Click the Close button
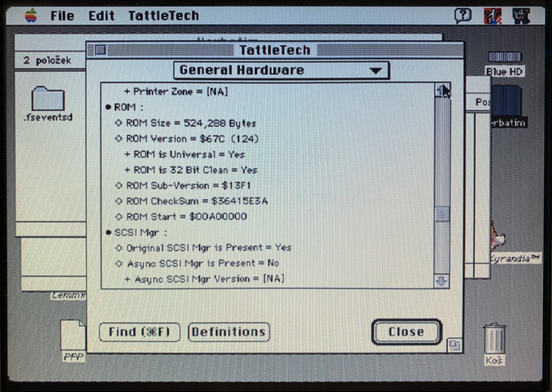552x392 pixels. tap(406, 332)
